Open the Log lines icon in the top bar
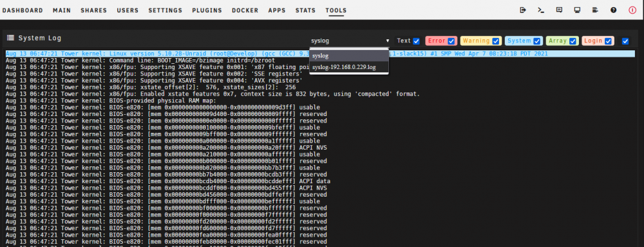This screenshot has height=247, width=644. pyautogui.click(x=595, y=10)
